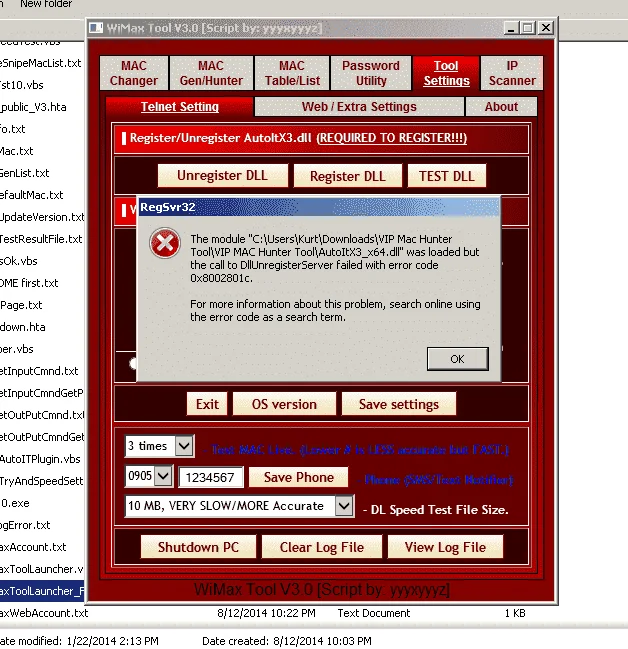Select 'sOk.vbs' file in Explorer
Image resolution: width=628 pixels, height=649 pixels.
pyautogui.click(x=19, y=261)
